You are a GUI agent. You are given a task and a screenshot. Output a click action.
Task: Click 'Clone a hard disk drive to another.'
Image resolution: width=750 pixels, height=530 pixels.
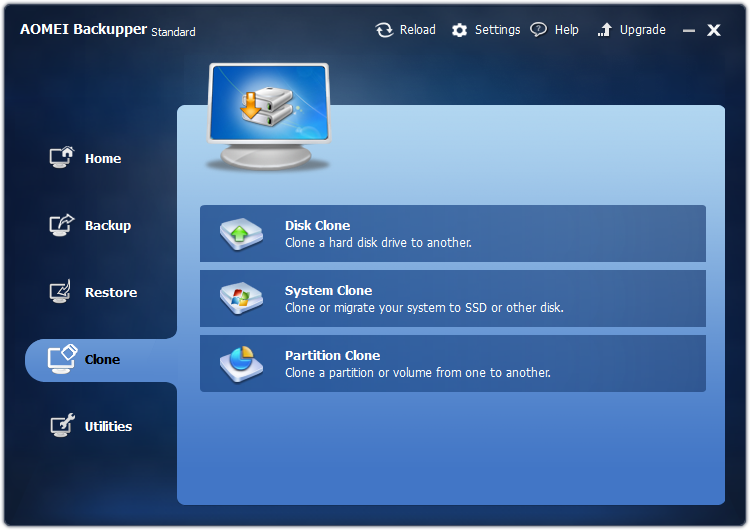tap(378, 243)
